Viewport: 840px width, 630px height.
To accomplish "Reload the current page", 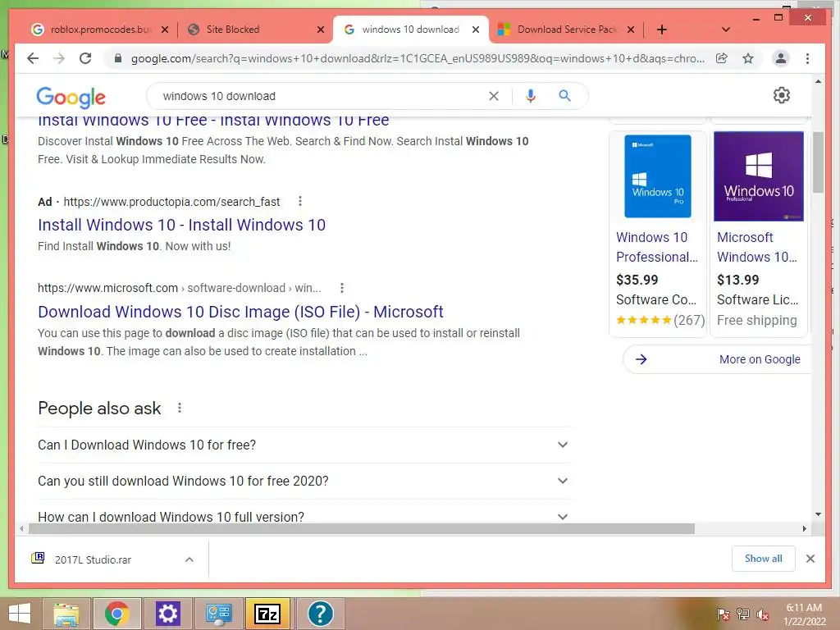I will 85,58.
